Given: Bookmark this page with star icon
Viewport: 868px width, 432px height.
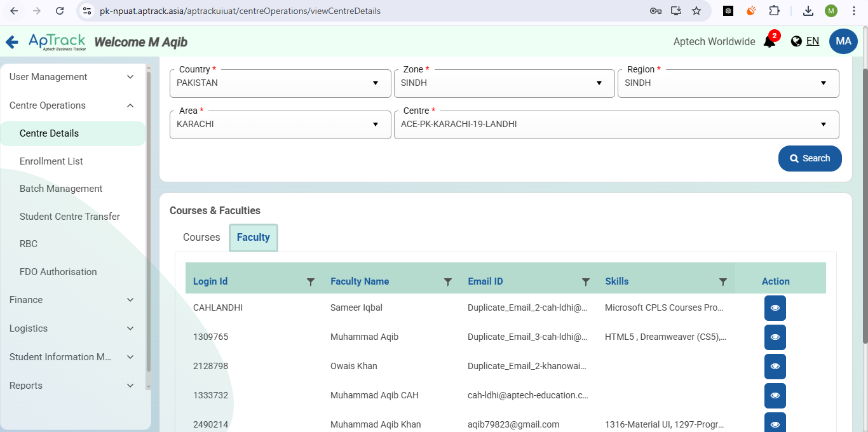Looking at the screenshot, I should 696,11.
